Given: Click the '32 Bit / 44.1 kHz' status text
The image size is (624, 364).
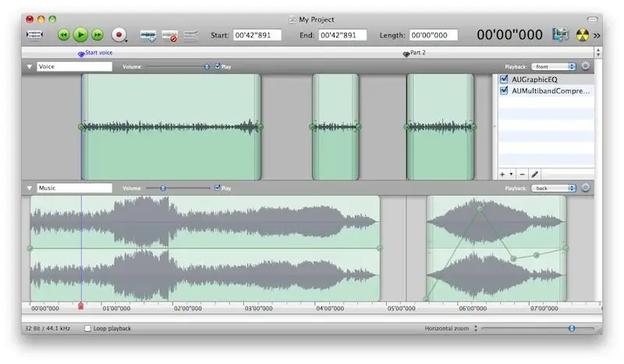Looking at the screenshot, I should 48,329.
